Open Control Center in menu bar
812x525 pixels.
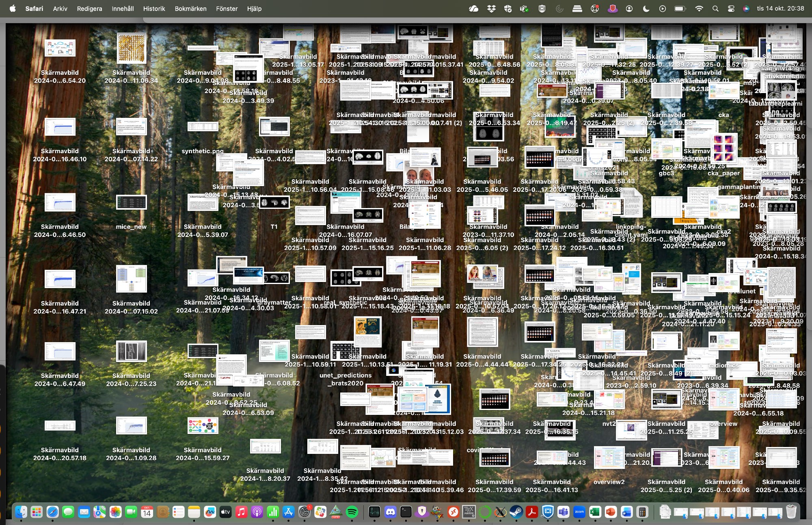click(731, 9)
